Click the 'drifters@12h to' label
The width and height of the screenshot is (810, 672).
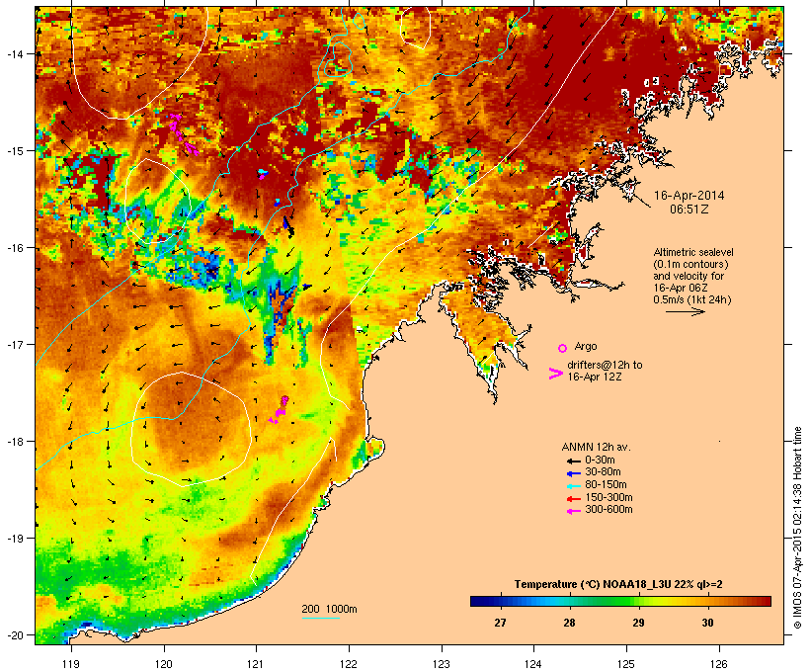coord(605,365)
